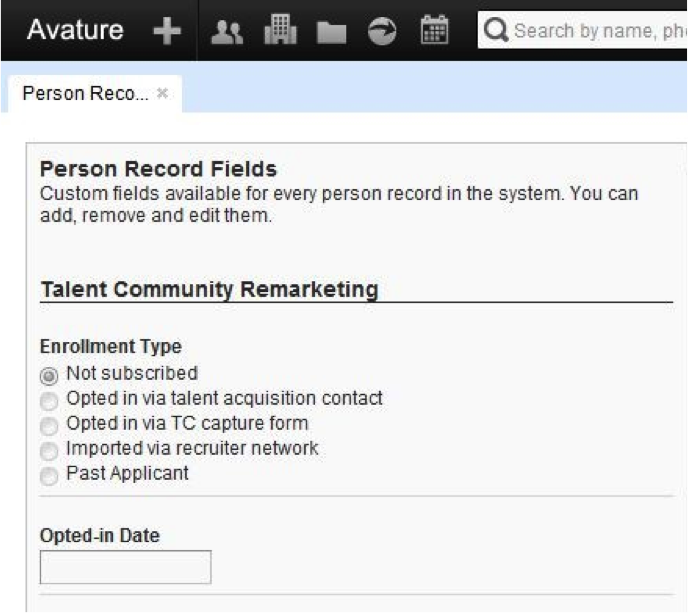The width and height of the screenshot is (688, 613).
Task: Click the Opted-in Date input box
Action: click(x=125, y=567)
